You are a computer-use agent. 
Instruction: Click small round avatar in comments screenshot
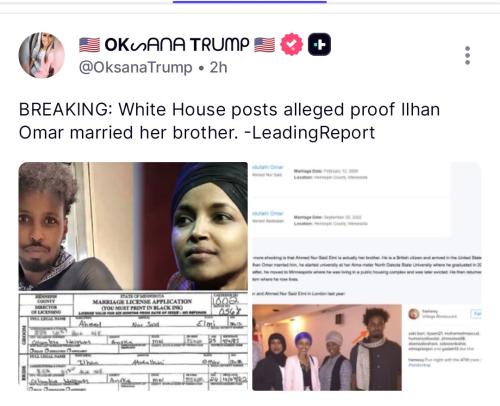(x=414, y=314)
